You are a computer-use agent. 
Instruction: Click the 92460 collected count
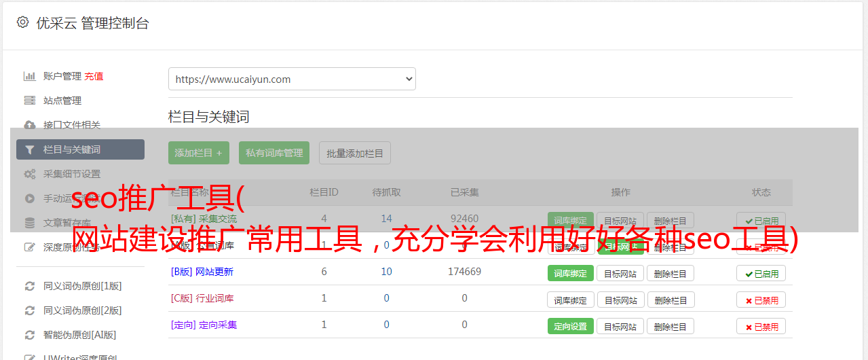464,219
